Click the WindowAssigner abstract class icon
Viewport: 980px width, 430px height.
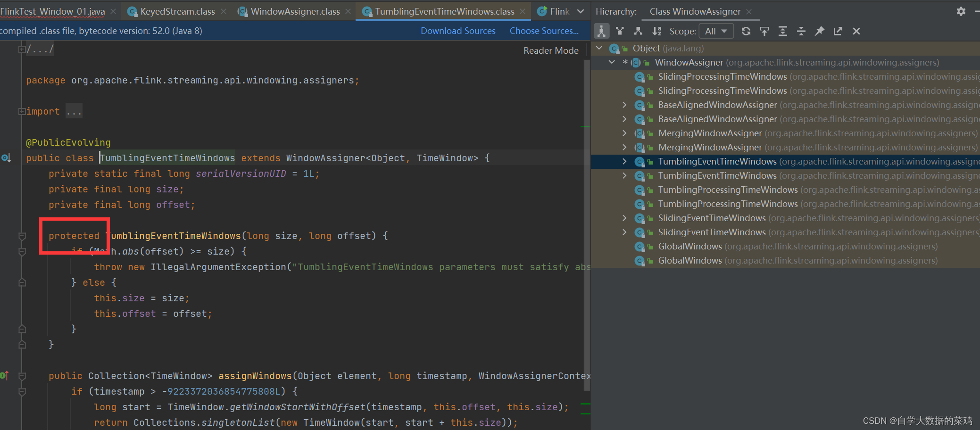(x=636, y=62)
